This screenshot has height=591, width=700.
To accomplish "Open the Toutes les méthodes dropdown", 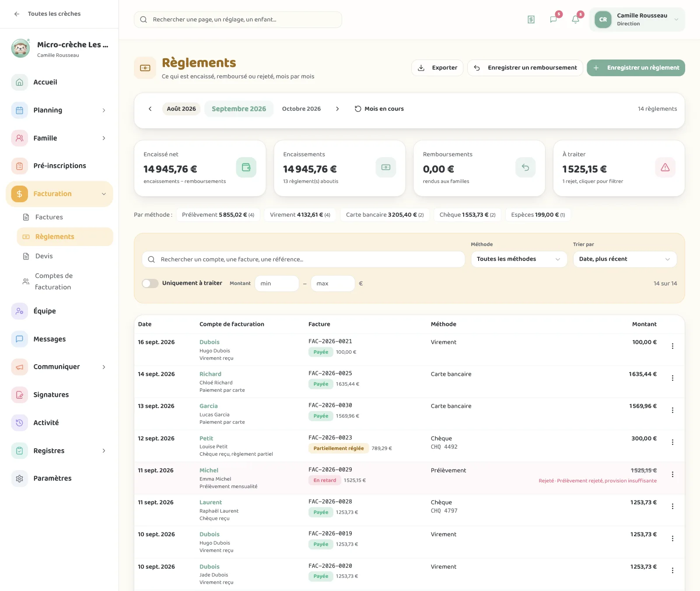I will pos(519,259).
